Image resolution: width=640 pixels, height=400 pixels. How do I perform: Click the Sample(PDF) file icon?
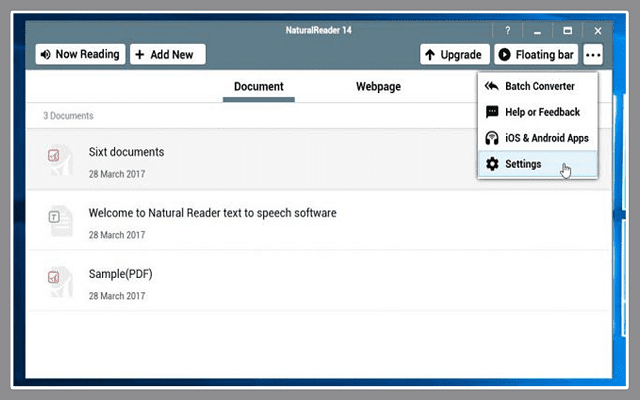click(x=56, y=281)
